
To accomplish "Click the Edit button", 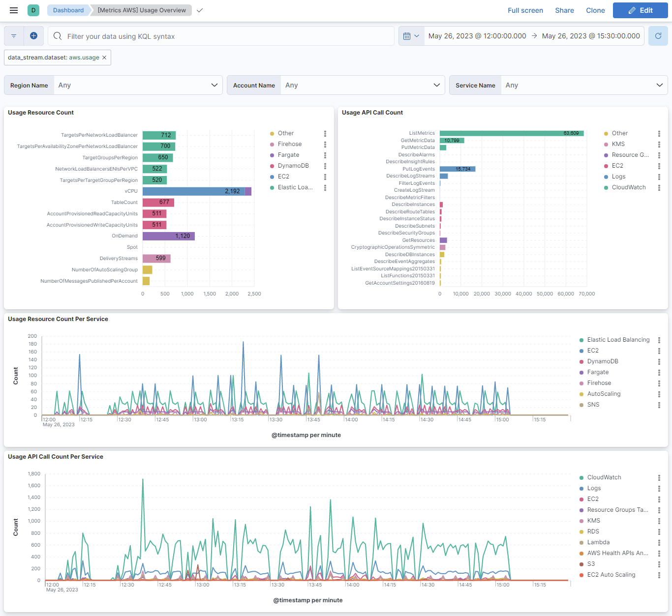I will tap(640, 10).
